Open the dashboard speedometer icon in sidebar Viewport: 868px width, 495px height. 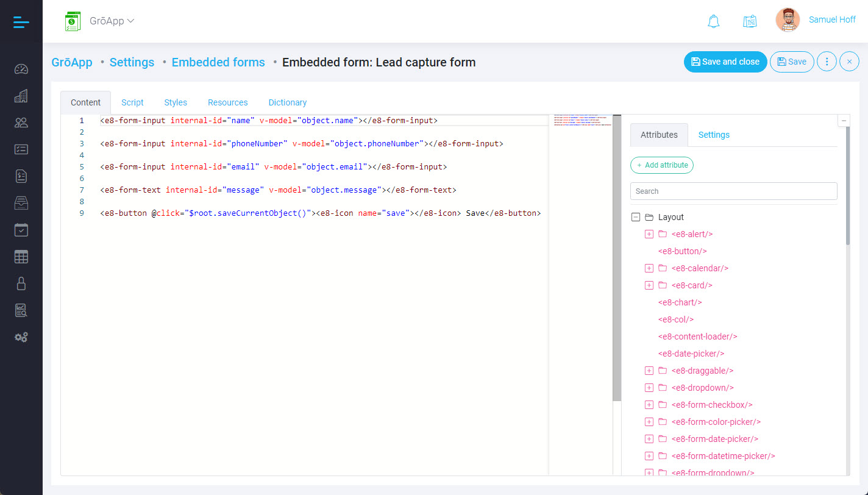pos(21,69)
